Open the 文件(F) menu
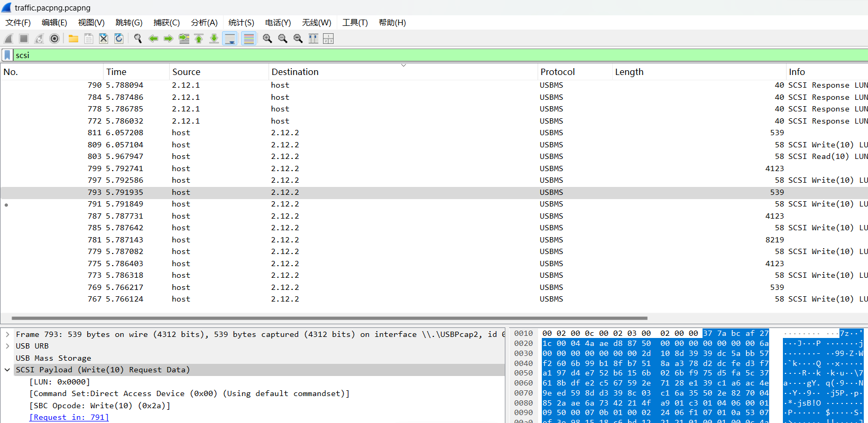This screenshot has height=423, width=868. pos(18,23)
